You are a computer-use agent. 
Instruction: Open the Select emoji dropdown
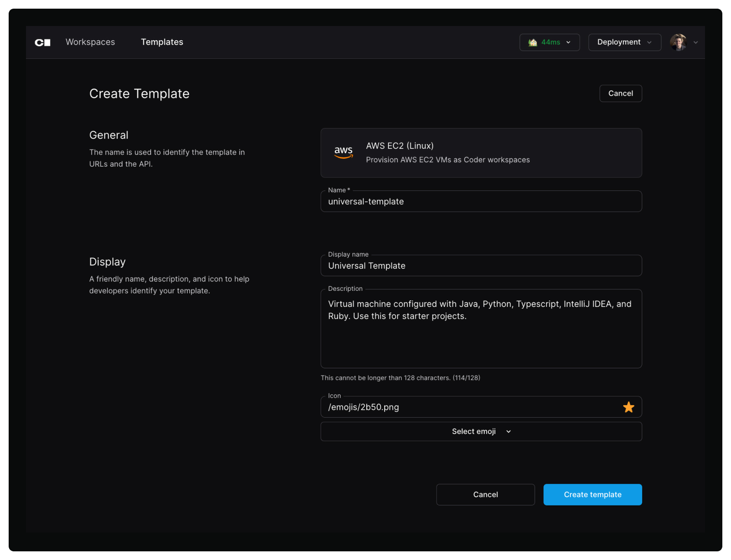tap(481, 431)
